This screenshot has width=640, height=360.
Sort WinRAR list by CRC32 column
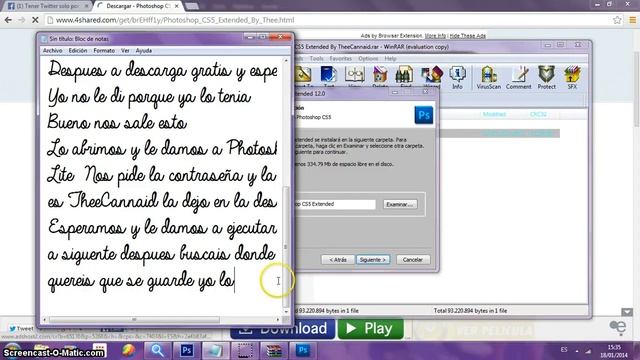tap(538, 114)
